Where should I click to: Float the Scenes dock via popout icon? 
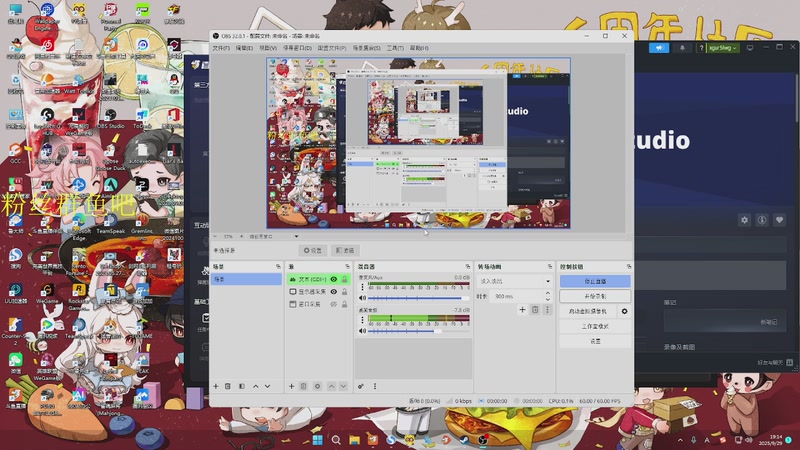[278, 267]
